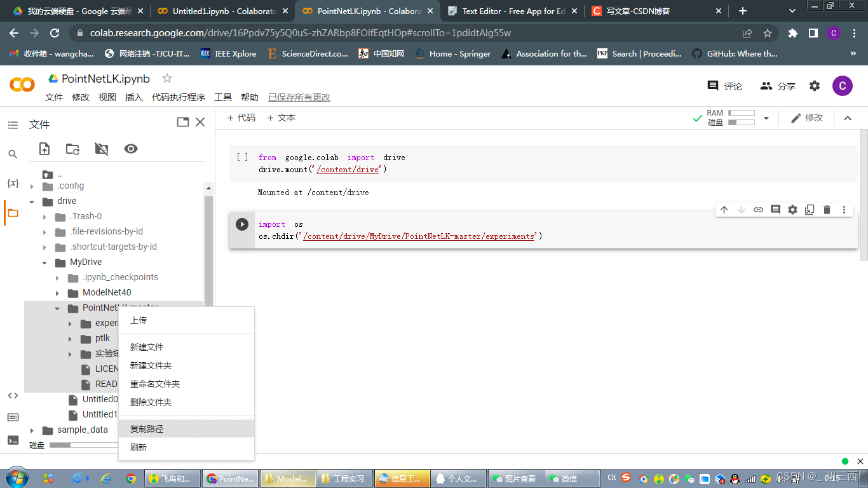Click the user account avatar in Colab
The image size is (868, 488).
(843, 86)
